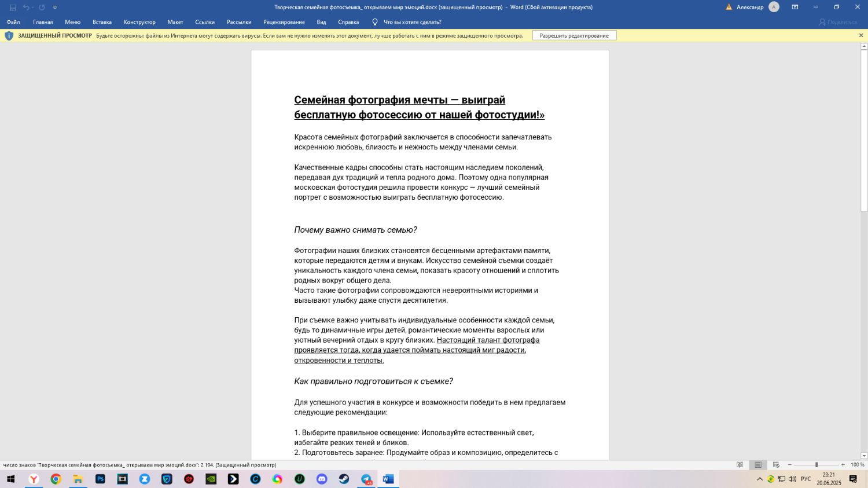
Task: Click the vertical scrollbar down arrow
Action: pos(864,456)
